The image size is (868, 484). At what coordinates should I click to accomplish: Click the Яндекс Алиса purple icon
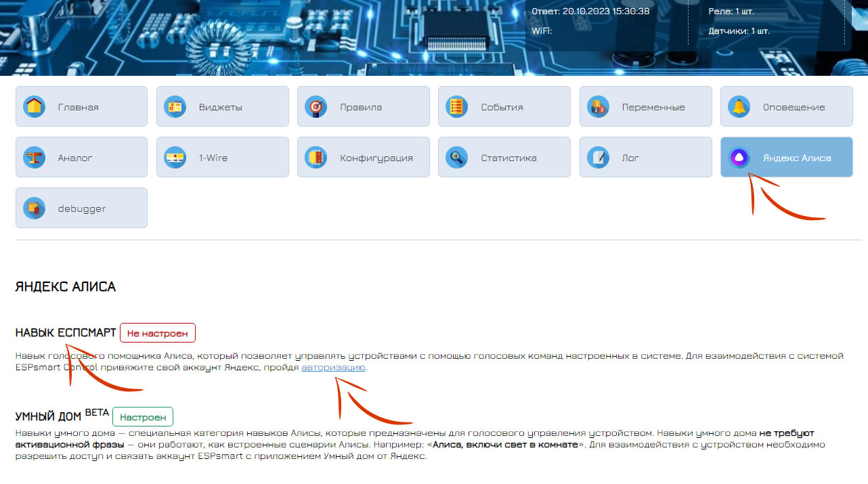(x=739, y=158)
